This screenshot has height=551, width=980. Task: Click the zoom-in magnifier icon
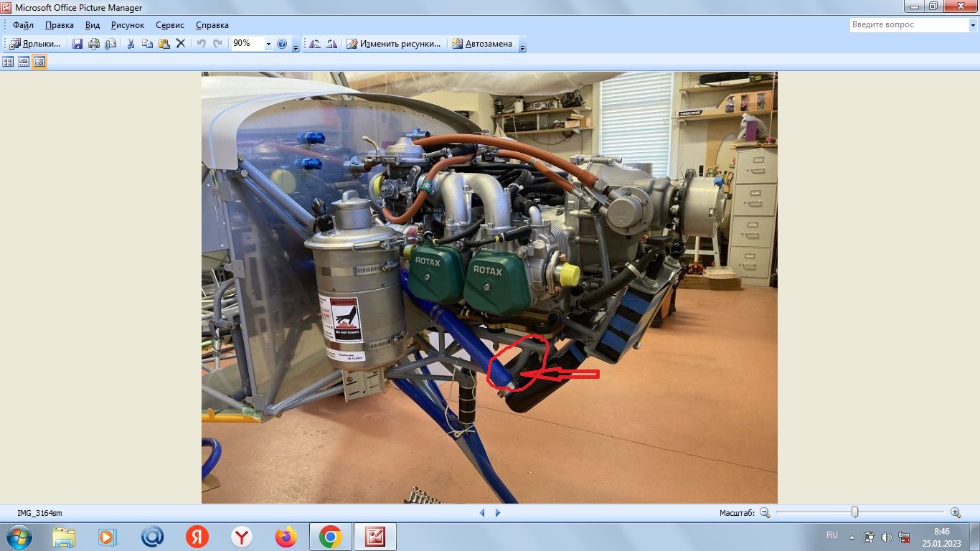click(x=956, y=512)
